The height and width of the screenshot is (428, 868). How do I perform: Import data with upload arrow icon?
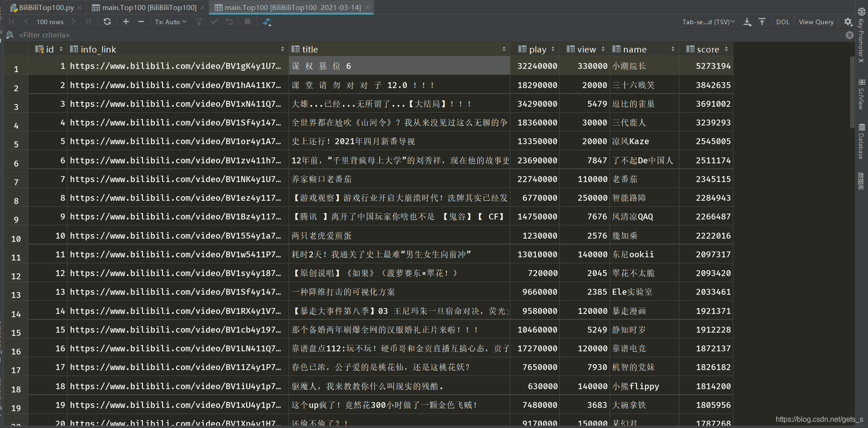click(762, 21)
